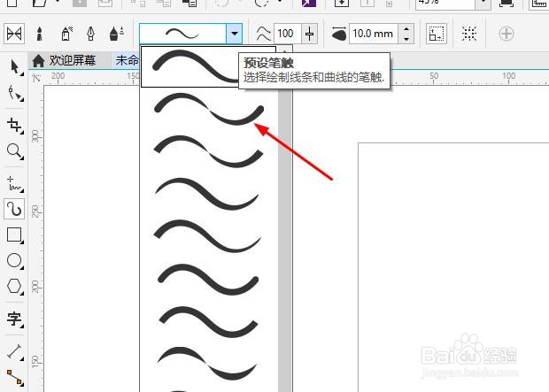Decrease stroke width with down arrow
This screenshot has height=392, width=549.
pyautogui.click(x=406, y=39)
